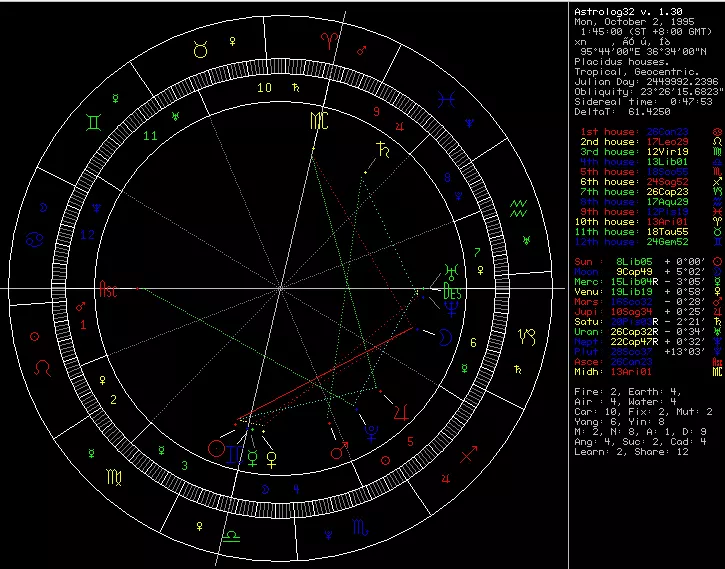Click the red Aries glyph on the outer ring

[330, 40]
